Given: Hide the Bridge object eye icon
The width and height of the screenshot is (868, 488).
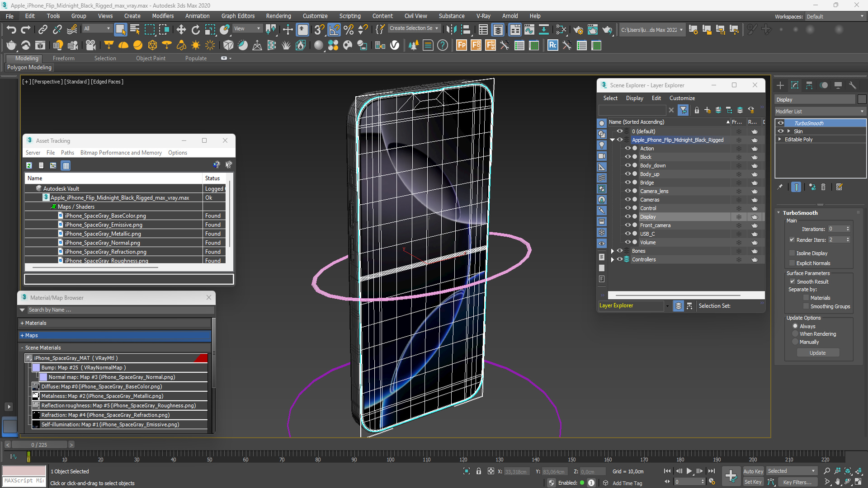Looking at the screenshot, I should [x=627, y=183].
